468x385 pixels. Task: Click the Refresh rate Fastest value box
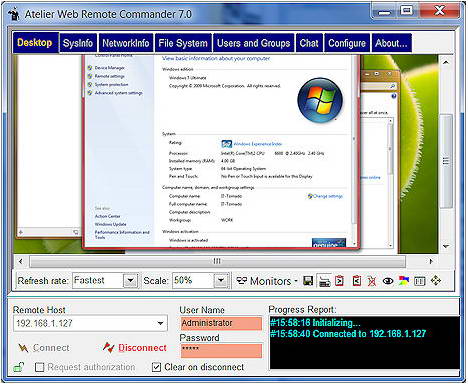tap(98, 281)
